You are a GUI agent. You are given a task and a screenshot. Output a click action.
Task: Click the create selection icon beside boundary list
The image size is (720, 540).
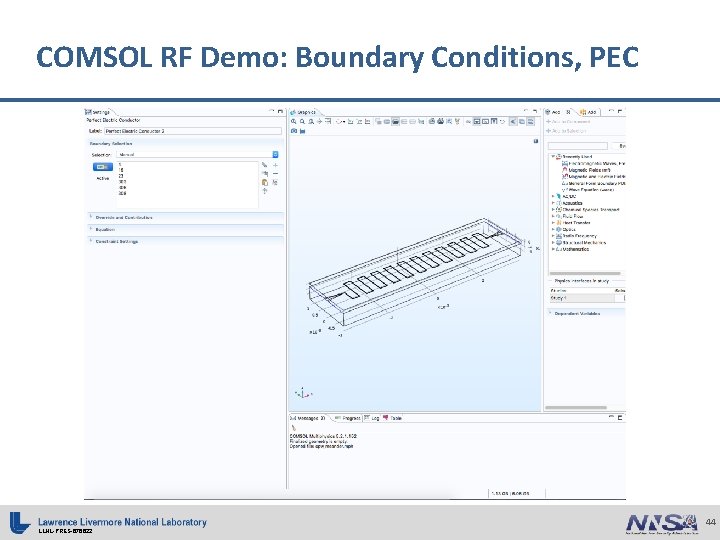point(265,165)
